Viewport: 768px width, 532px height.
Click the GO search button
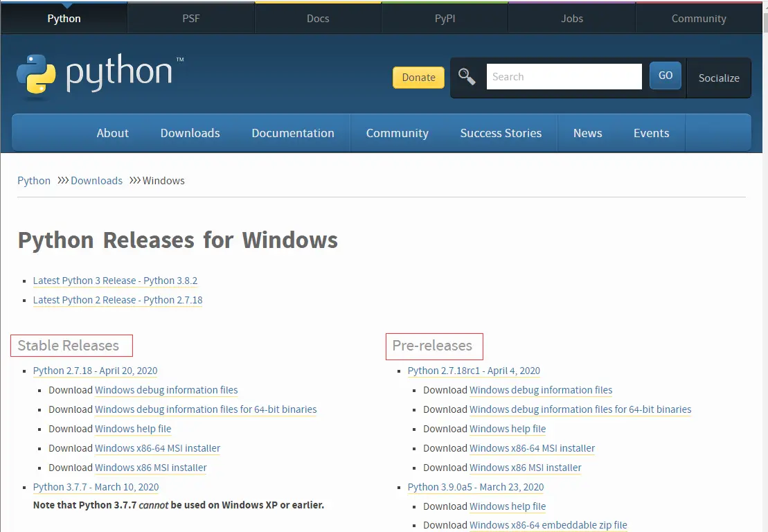[x=665, y=76]
